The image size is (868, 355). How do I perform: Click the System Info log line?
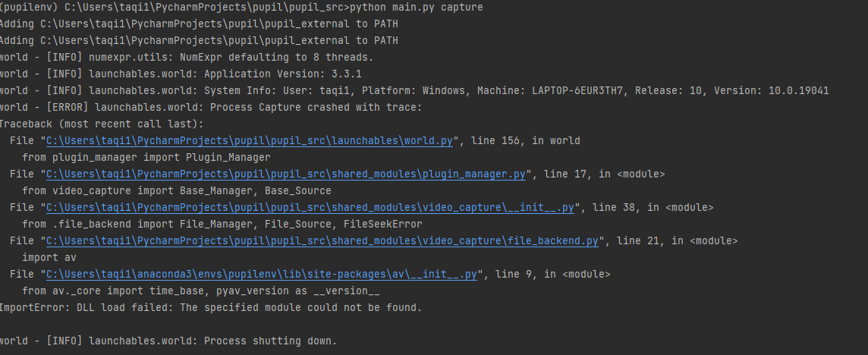click(414, 90)
